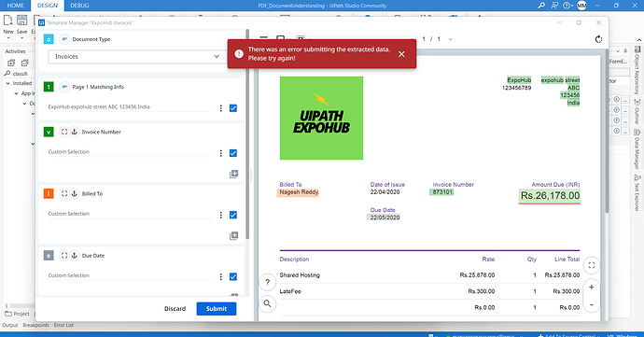The height and width of the screenshot is (337, 644).
Task: Fit document to screen button
Action: (592, 265)
